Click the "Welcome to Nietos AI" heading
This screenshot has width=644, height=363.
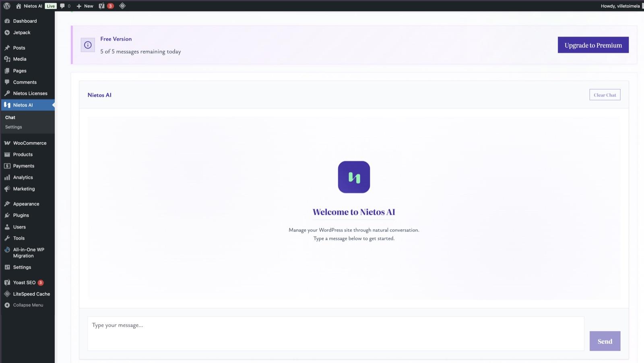(x=354, y=212)
